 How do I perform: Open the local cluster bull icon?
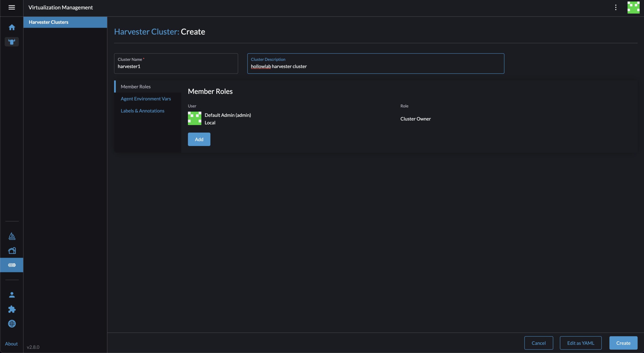click(x=12, y=42)
